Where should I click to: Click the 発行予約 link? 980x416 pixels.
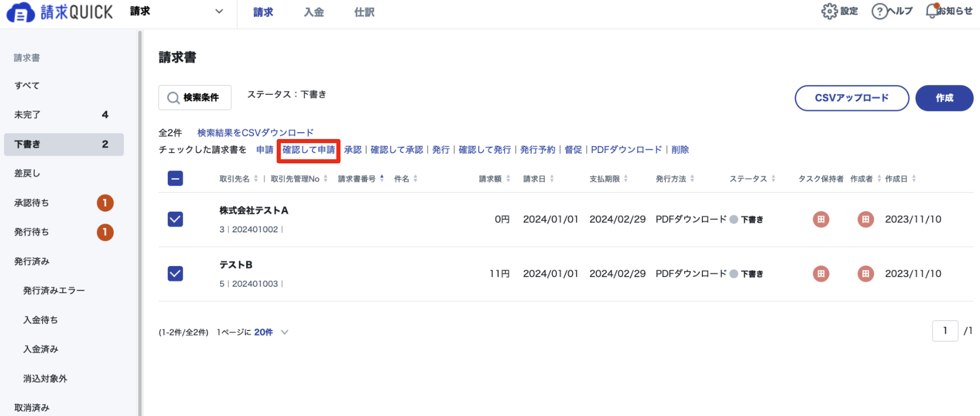[538, 150]
